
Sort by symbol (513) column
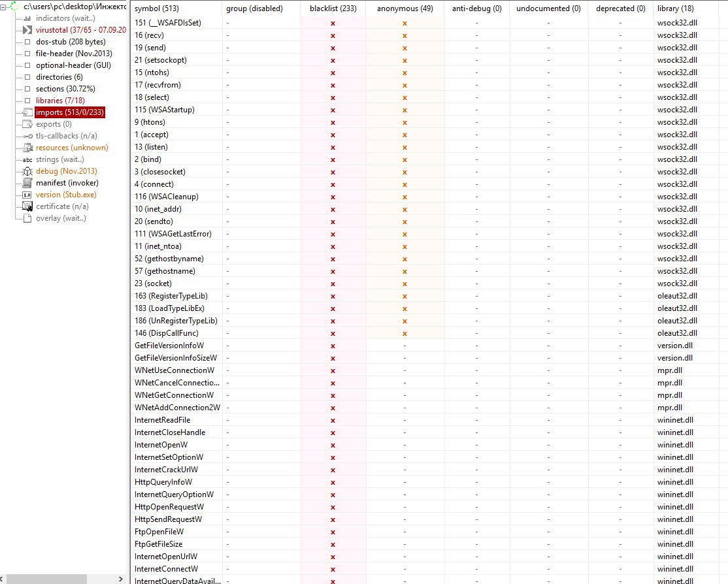tap(176, 8)
